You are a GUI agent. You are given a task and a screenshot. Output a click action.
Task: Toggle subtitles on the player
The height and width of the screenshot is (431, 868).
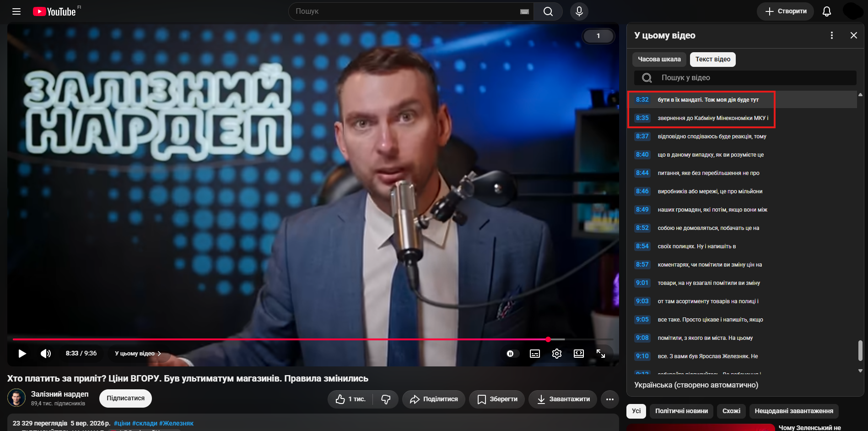click(535, 354)
